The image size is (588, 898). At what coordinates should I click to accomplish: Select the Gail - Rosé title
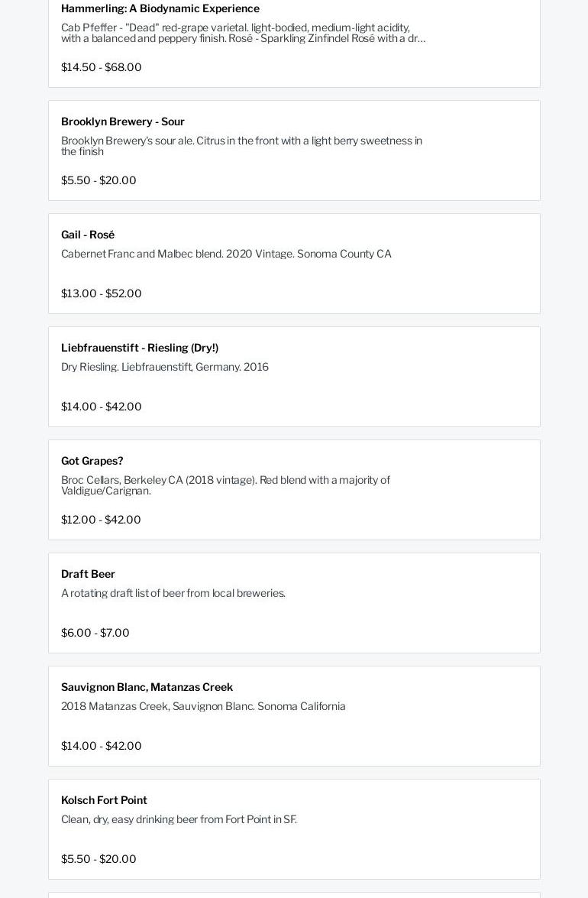tap(88, 235)
